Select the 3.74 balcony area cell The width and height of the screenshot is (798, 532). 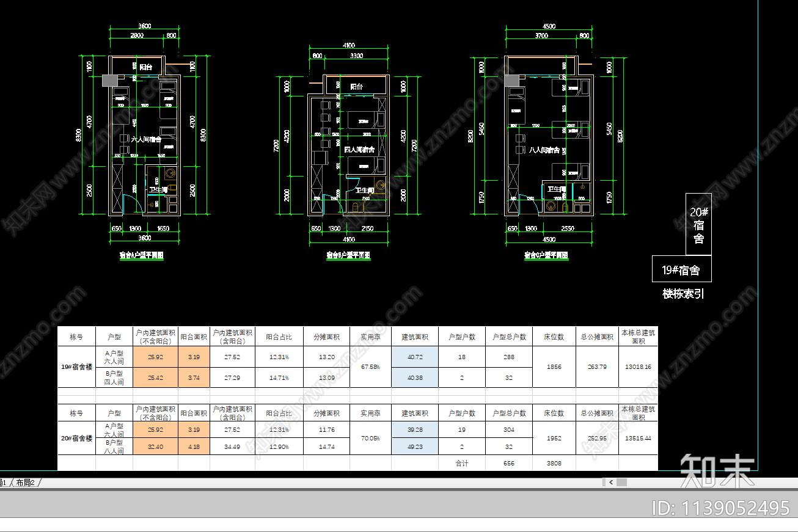pos(194,378)
